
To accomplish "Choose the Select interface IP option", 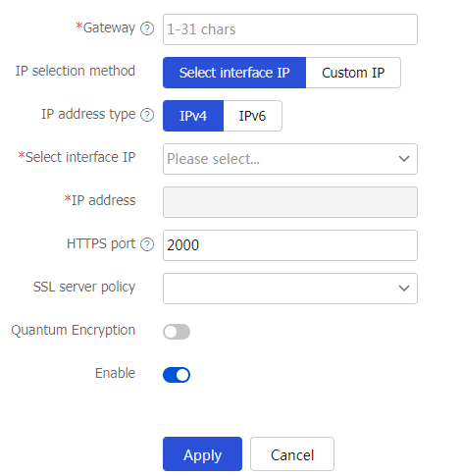I will [x=234, y=73].
